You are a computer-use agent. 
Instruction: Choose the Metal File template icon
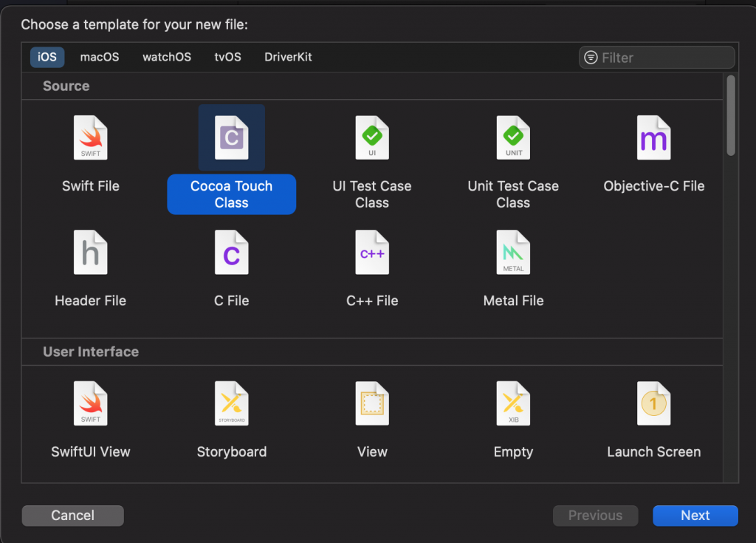pos(514,252)
